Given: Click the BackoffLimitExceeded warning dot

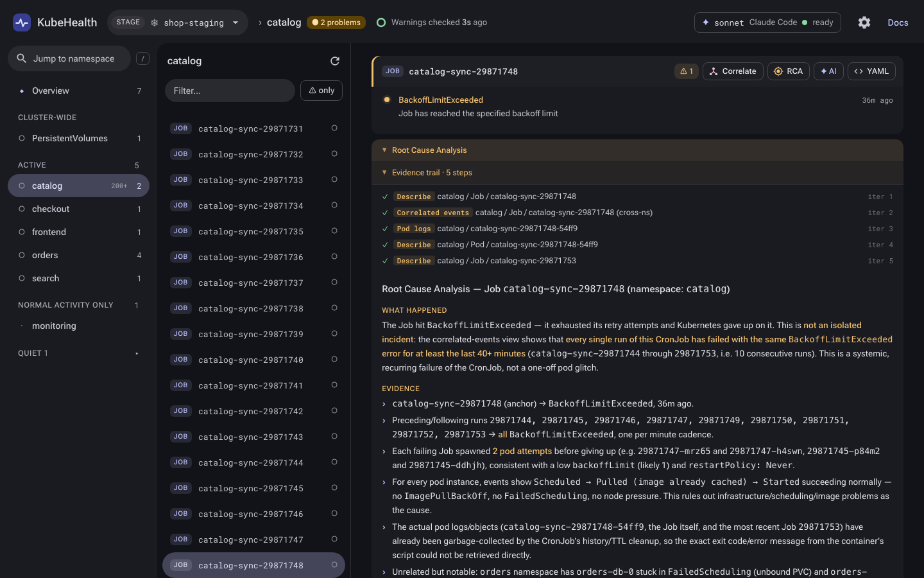Looking at the screenshot, I should 387,100.
